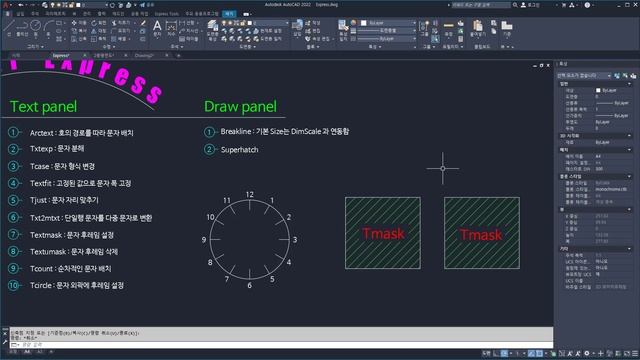Click the Erase tool icon

pyautogui.click(x=143, y=23)
